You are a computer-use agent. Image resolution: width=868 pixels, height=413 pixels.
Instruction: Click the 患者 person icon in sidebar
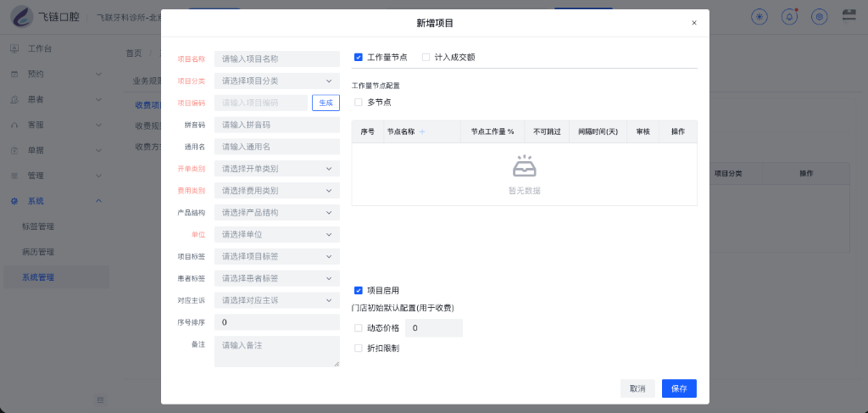[x=14, y=100]
